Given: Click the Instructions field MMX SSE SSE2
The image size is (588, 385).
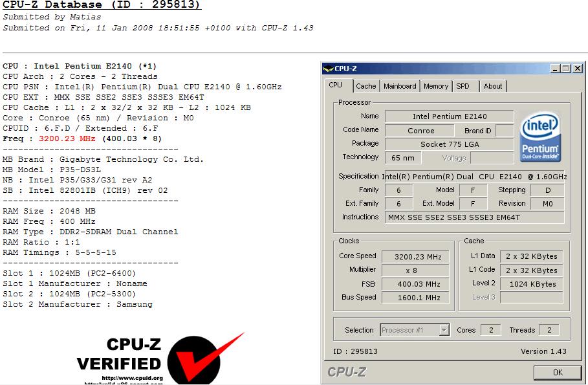Looking at the screenshot, I should point(474,217).
